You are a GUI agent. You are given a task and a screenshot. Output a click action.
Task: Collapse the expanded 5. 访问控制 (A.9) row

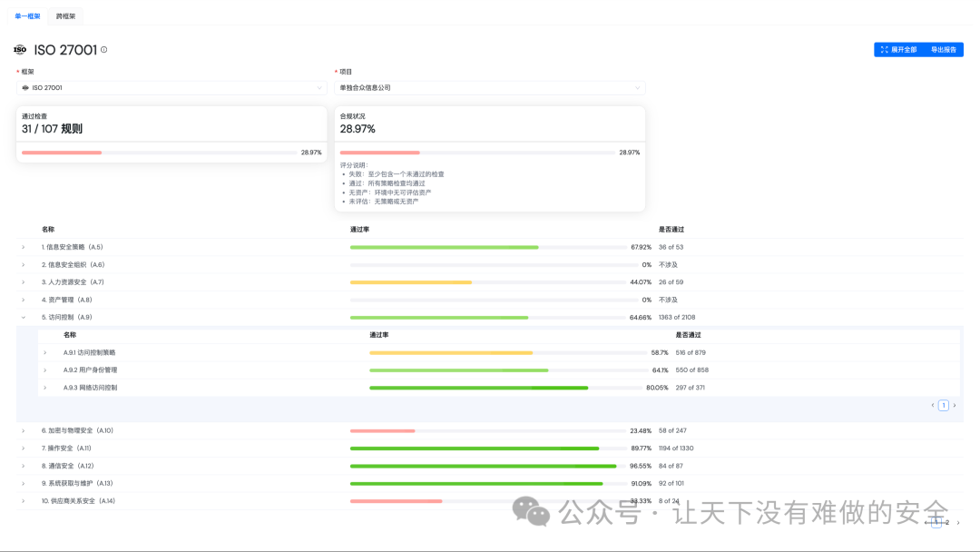click(x=24, y=317)
